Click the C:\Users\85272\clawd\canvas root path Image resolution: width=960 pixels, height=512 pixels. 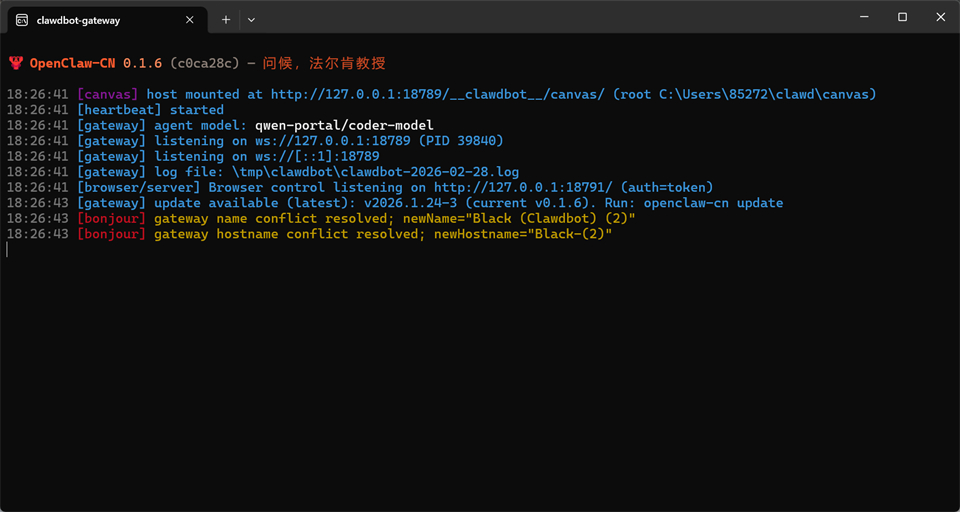click(x=767, y=94)
